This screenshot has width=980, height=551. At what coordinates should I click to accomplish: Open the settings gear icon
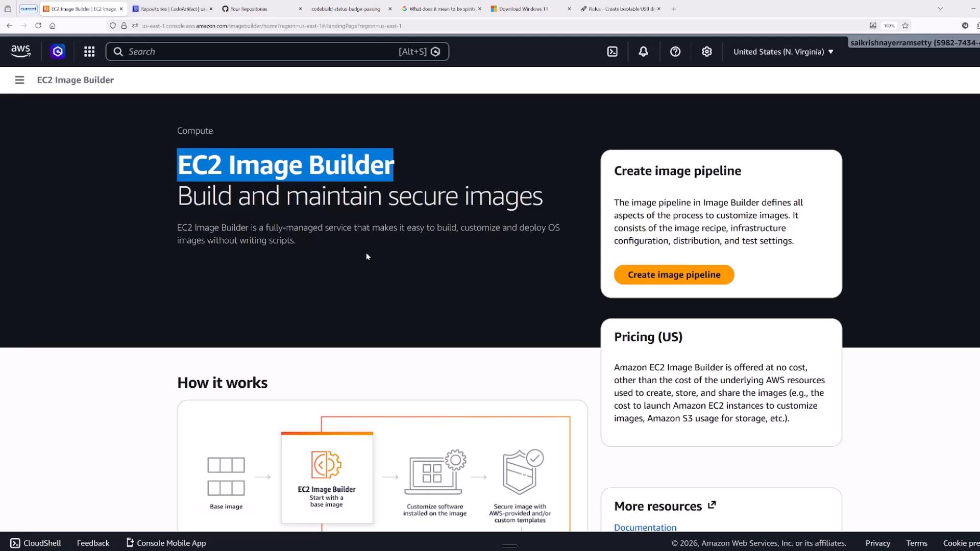pos(706,52)
